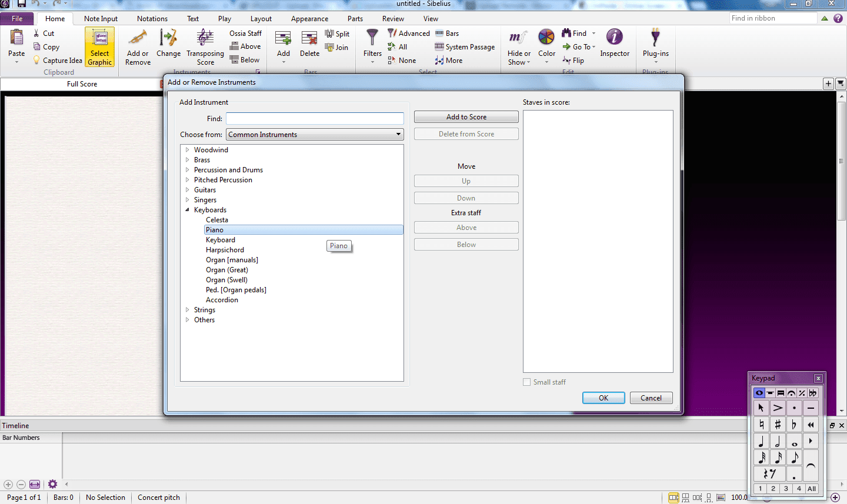
Task: Click OK in the dialog
Action: [603, 398]
